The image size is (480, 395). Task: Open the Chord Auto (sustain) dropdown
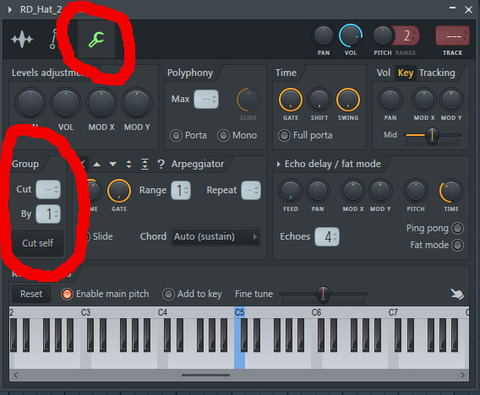point(215,237)
